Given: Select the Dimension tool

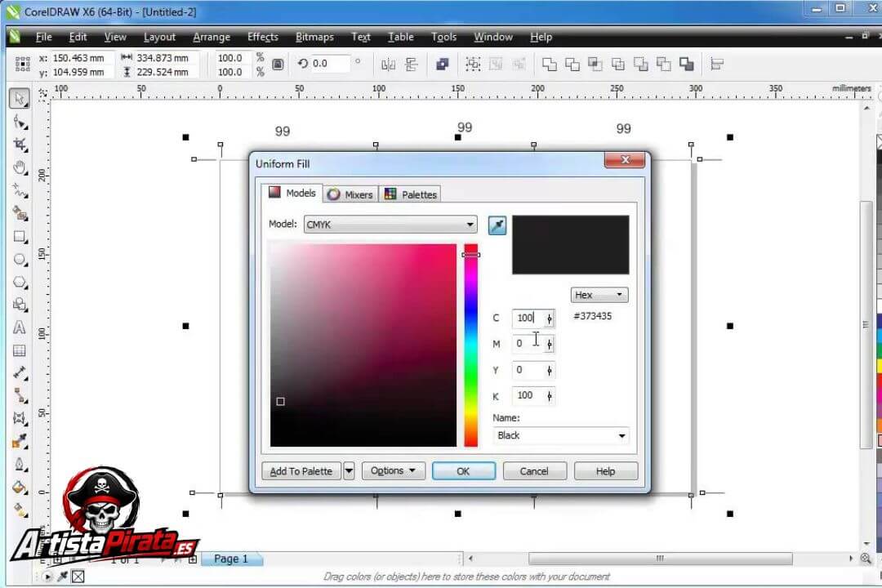Looking at the screenshot, I should tap(20, 372).
